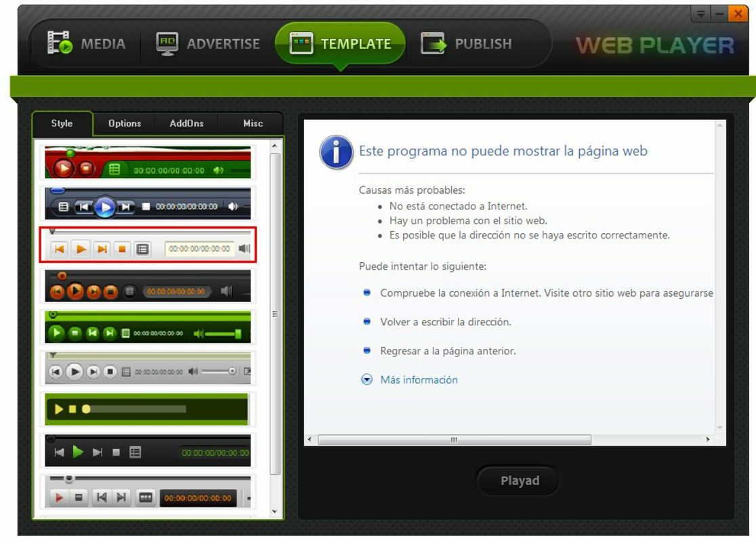Choose the white orange-button player skin
The image size is (756, 542).
point(148,245)
